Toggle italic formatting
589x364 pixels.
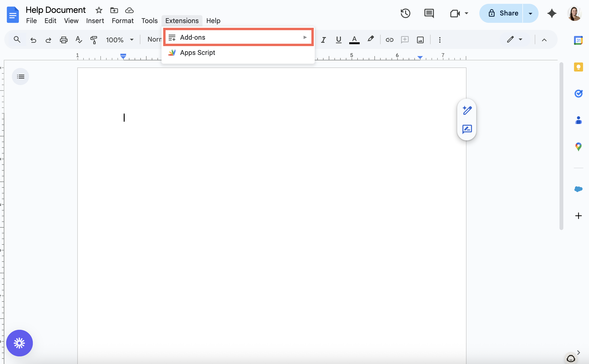coord(323,40)
